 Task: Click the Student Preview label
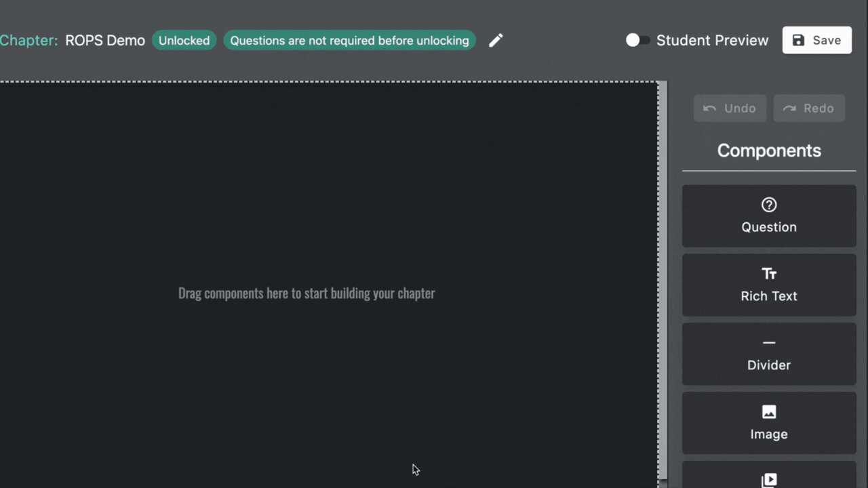click(712, 41)
